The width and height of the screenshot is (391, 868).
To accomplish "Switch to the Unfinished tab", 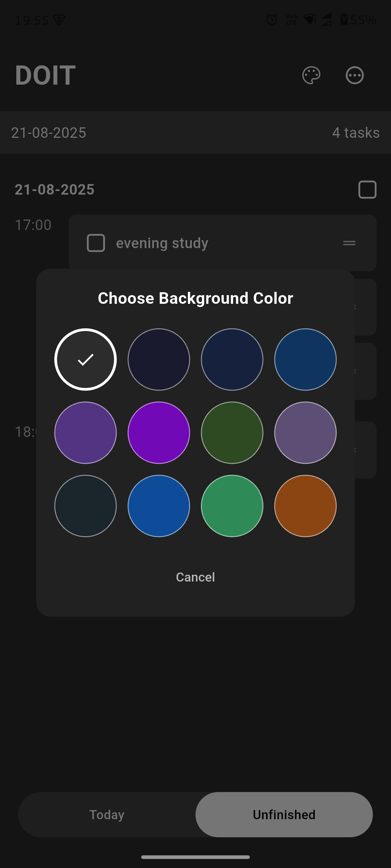I will point(284,814).
